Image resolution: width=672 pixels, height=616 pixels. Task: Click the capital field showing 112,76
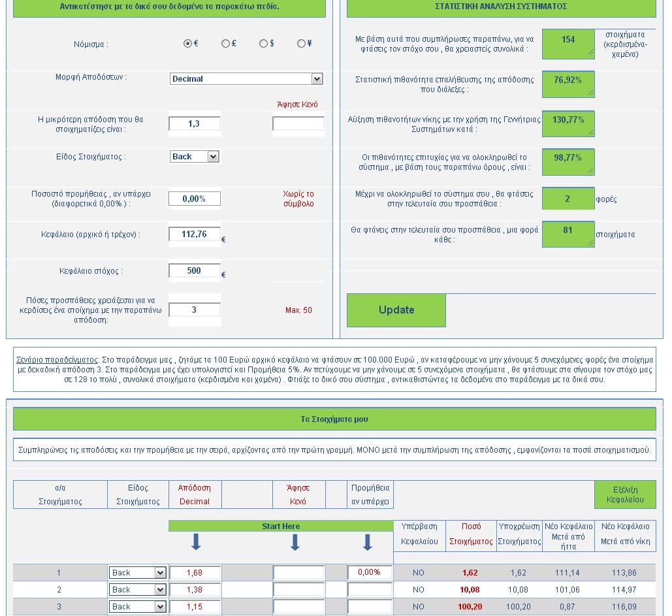tap(195, 234)
